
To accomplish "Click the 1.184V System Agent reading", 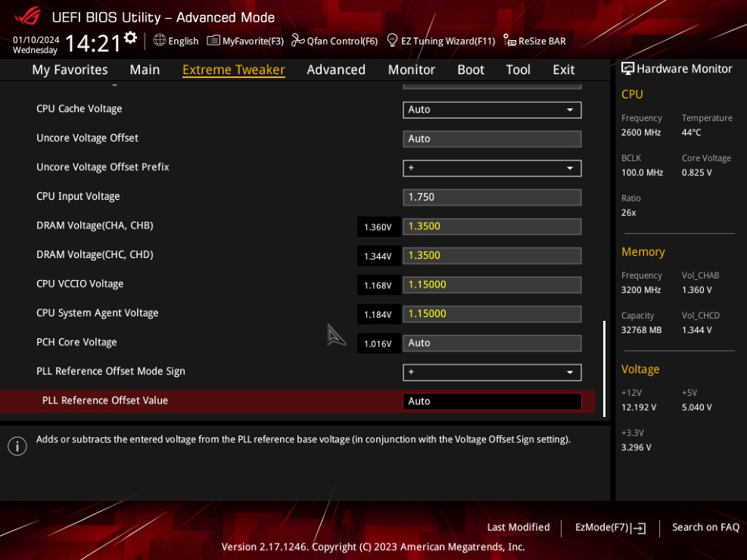I will pos(378,315).
